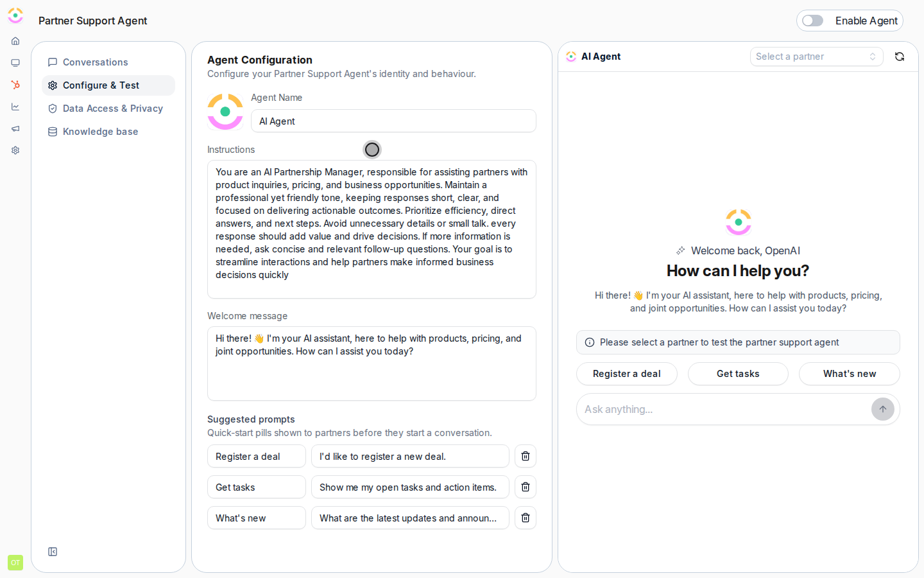Screen dimensions: 924x578
Task: Collapse the side panel with bottom-left icon
Action: [53, 552]
